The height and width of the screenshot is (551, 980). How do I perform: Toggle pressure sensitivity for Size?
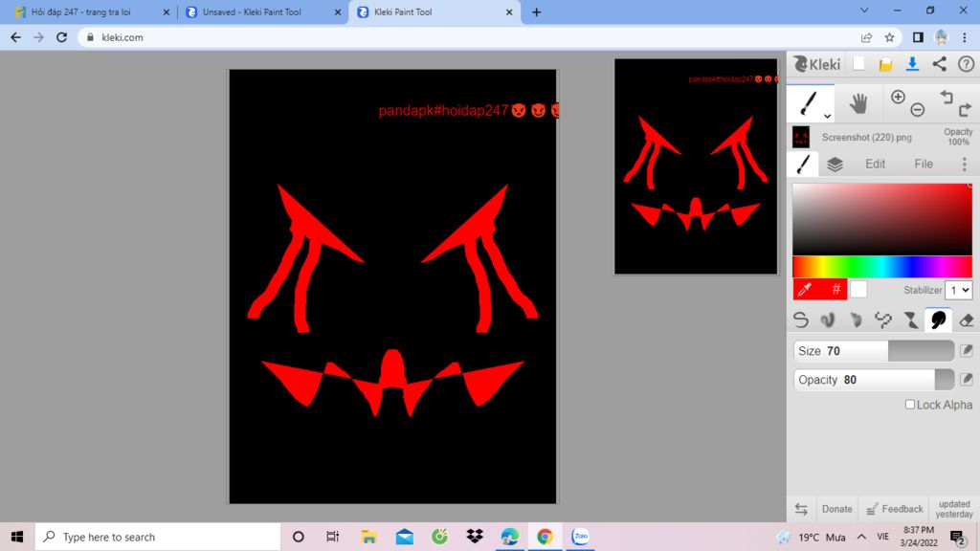tap(967, 350)
